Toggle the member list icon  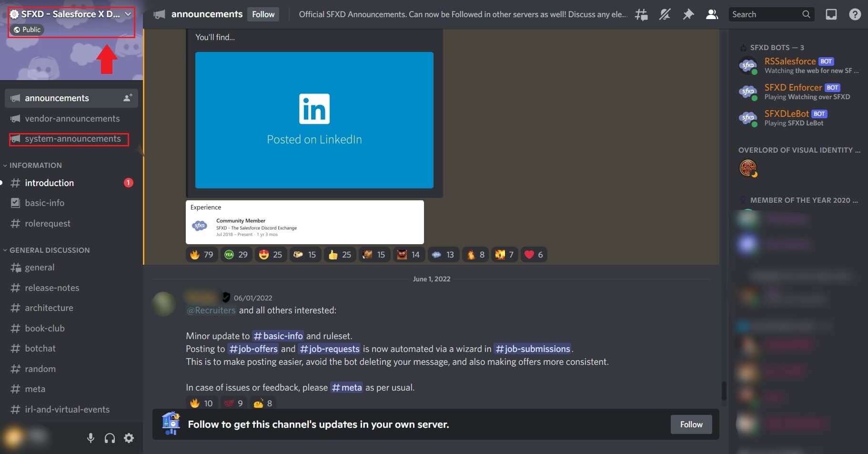(712, 15)
